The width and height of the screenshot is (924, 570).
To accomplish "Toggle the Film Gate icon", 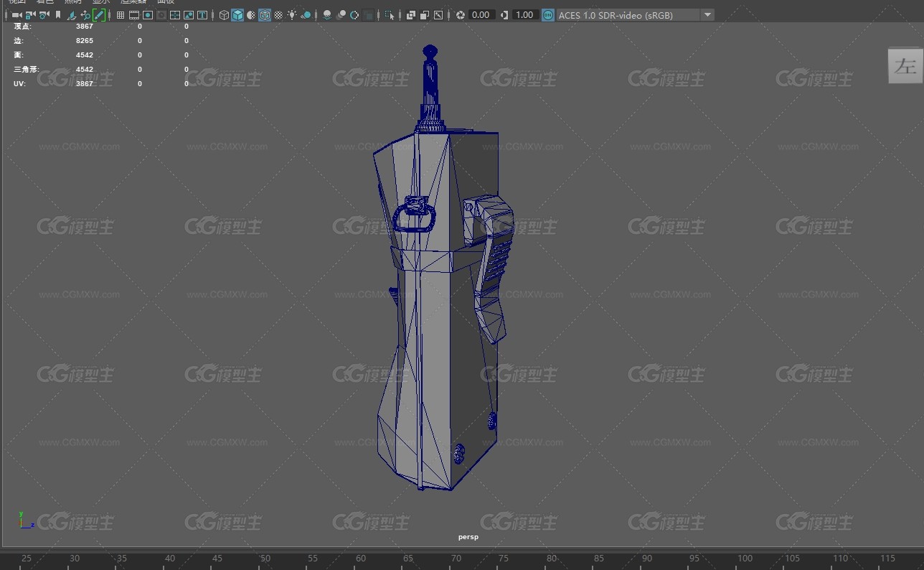I will (x=134, y=15).
